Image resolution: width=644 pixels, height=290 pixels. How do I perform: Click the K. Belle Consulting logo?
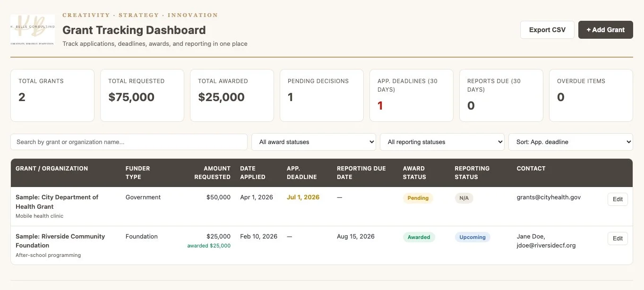pos(33,30)
